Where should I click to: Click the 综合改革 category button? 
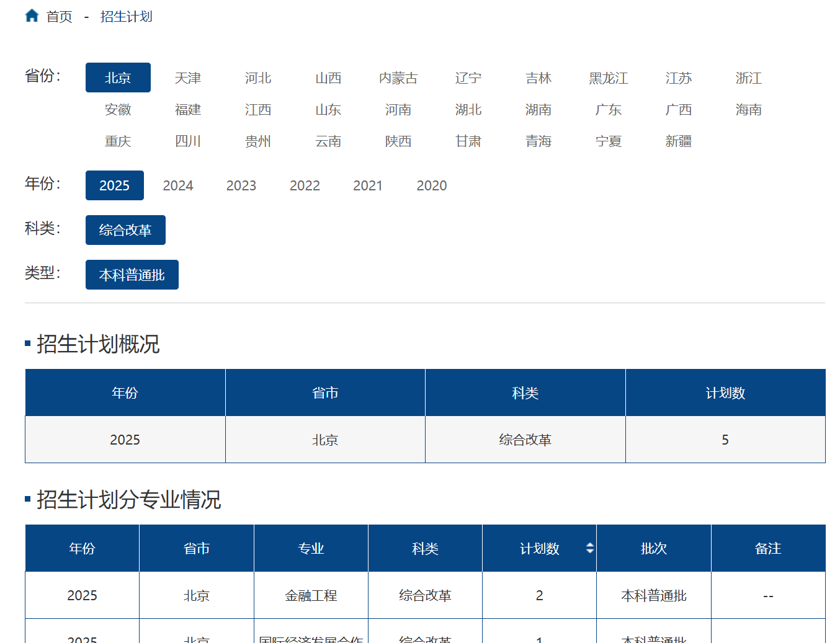pos(125,230)
